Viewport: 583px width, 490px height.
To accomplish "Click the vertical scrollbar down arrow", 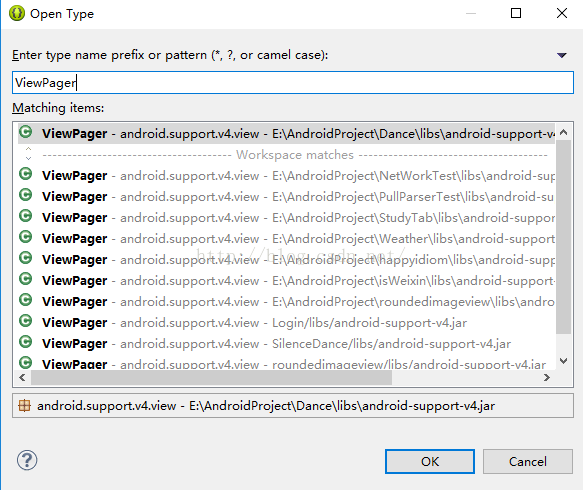I will coord(564,361).
